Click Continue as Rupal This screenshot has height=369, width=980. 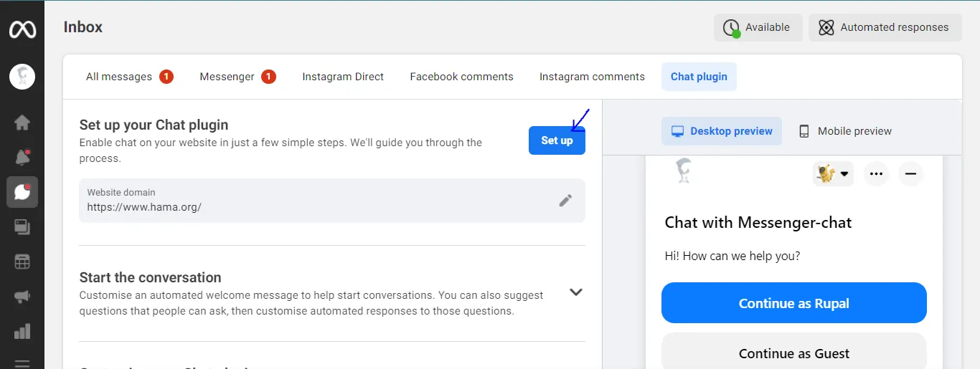(x=794, y=303)
